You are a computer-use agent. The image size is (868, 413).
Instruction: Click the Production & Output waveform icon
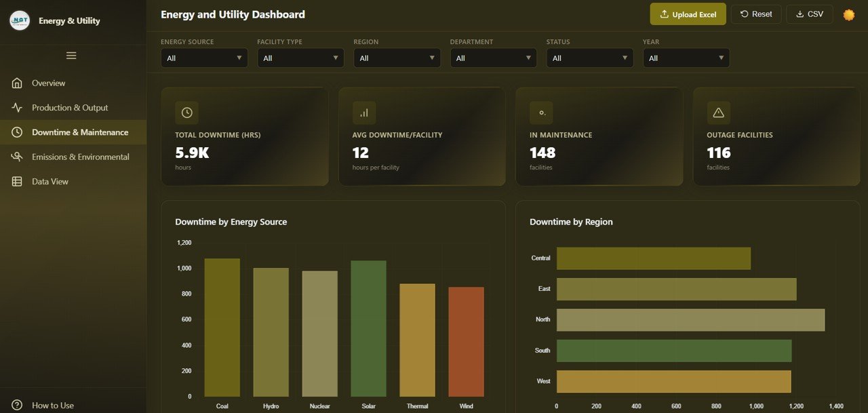[18, 107]
